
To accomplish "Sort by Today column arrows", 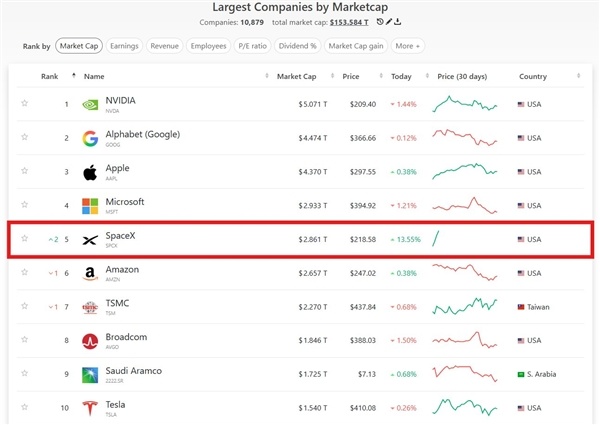I will click(427, 76).
